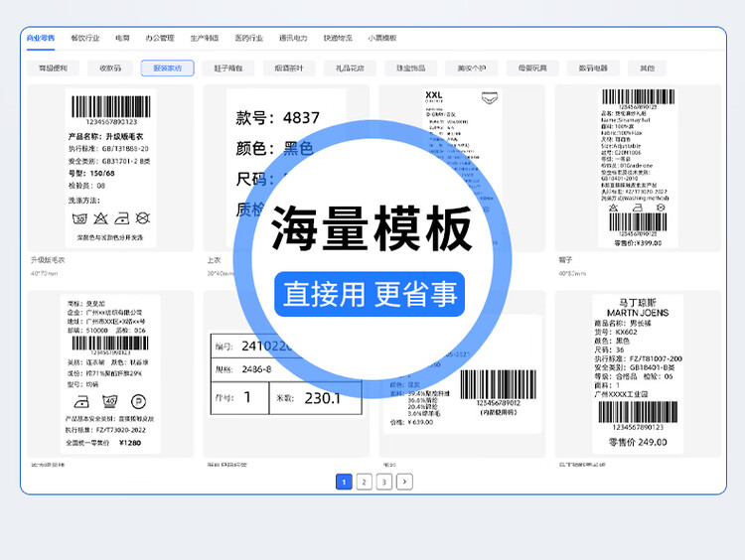Open the 马丁琼斯 MARTN JOENS template
745x560 pixels.
638,374
